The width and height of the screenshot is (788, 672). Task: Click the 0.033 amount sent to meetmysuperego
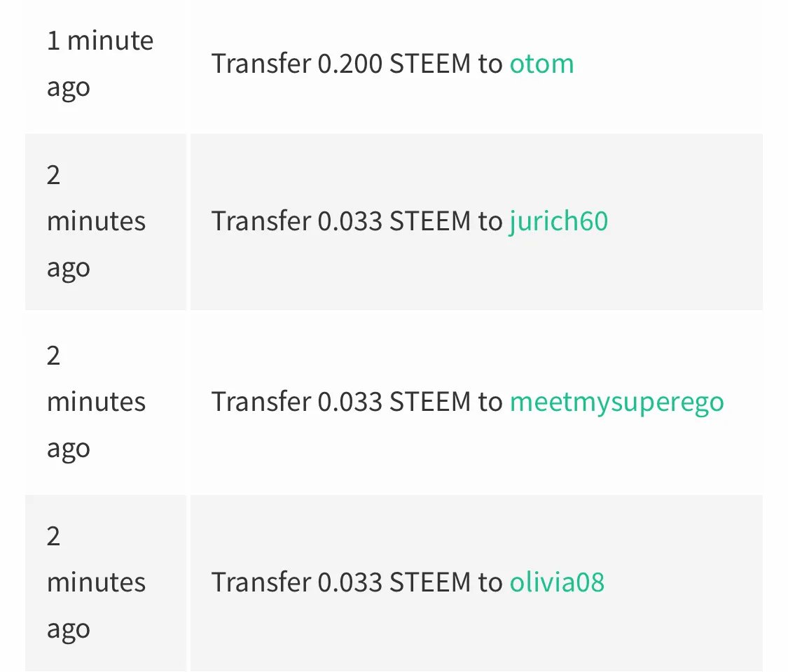pyautogui.click(x=350, y=402)
